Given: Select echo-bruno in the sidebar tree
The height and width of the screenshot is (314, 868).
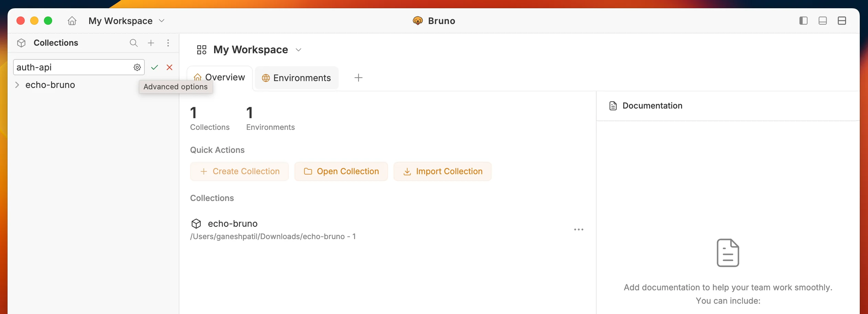Looking at the screenshot, I should 50,85.
